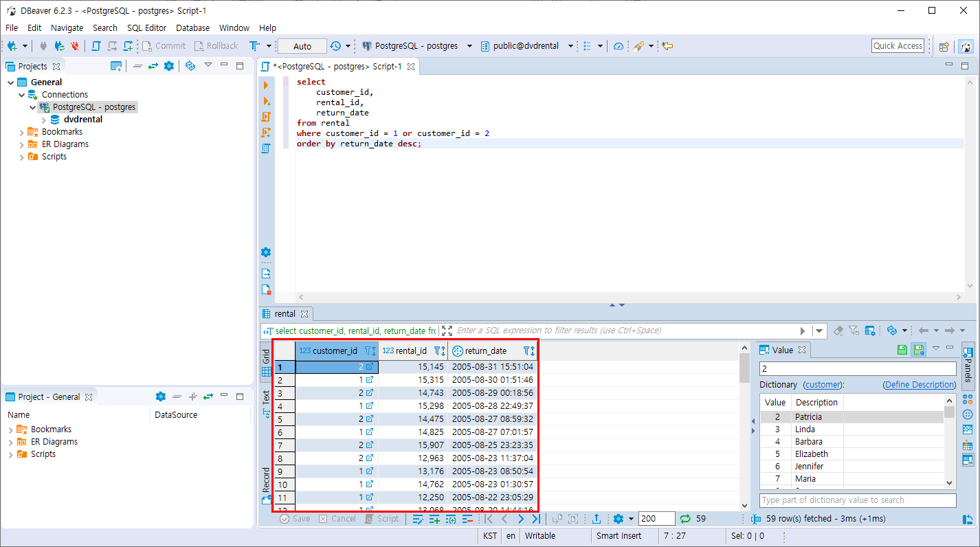The width and height of the screenshot is (980, 547).
Task: Click Create Connection icon in Projects panel
Action: point(116,66)
